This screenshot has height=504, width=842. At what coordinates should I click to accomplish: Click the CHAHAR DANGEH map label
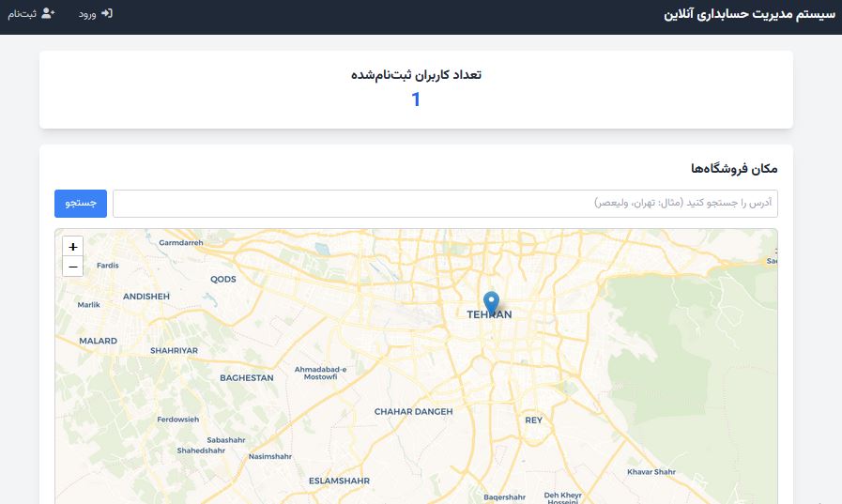coord(413,412)
